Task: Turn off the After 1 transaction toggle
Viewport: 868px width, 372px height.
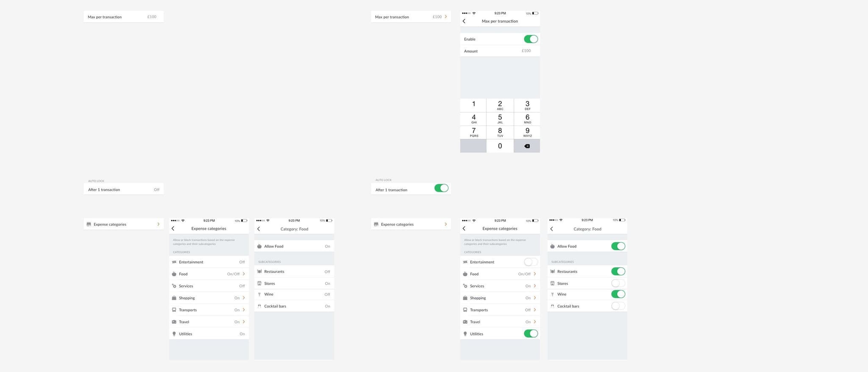Action: point(441,188)
